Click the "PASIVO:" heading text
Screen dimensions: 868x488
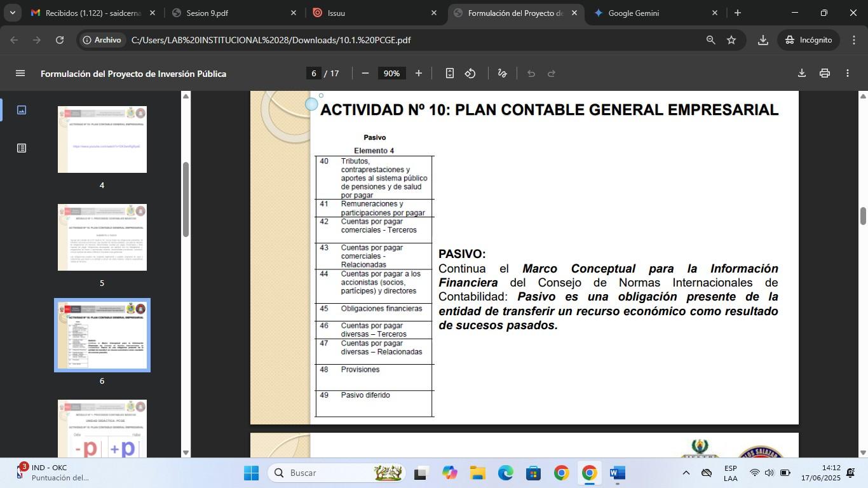[x=462, y=254]
